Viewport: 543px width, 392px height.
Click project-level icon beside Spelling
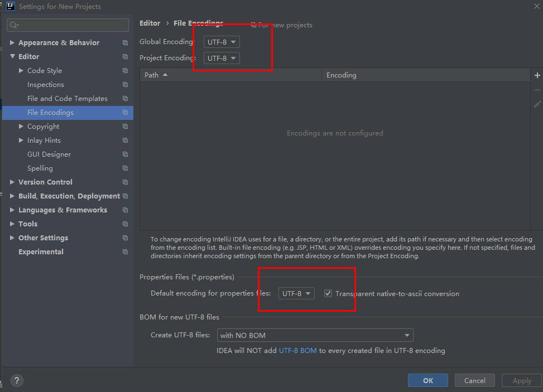[x=125, y=168]
